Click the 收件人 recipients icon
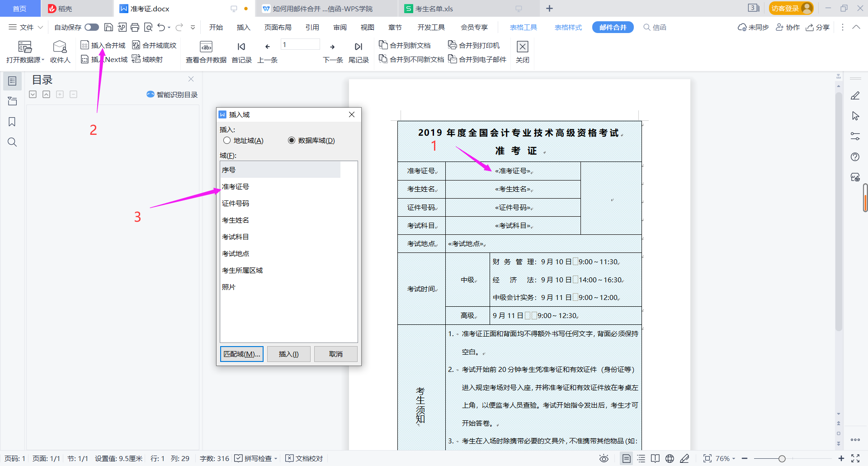 [60, 51]
